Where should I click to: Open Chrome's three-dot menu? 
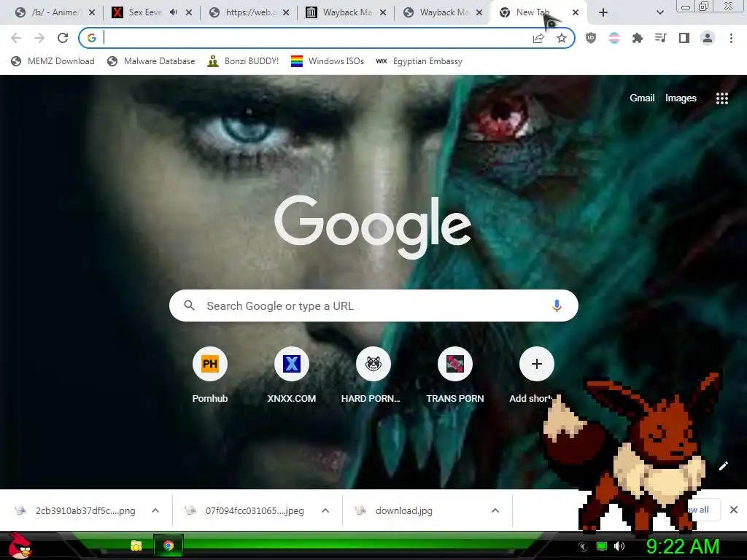tap(731, 38)
